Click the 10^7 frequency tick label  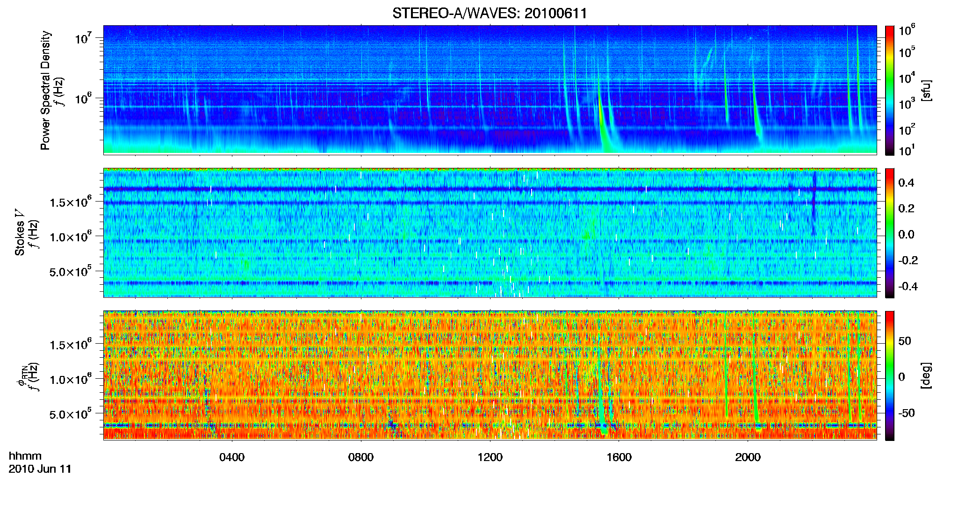83,38
